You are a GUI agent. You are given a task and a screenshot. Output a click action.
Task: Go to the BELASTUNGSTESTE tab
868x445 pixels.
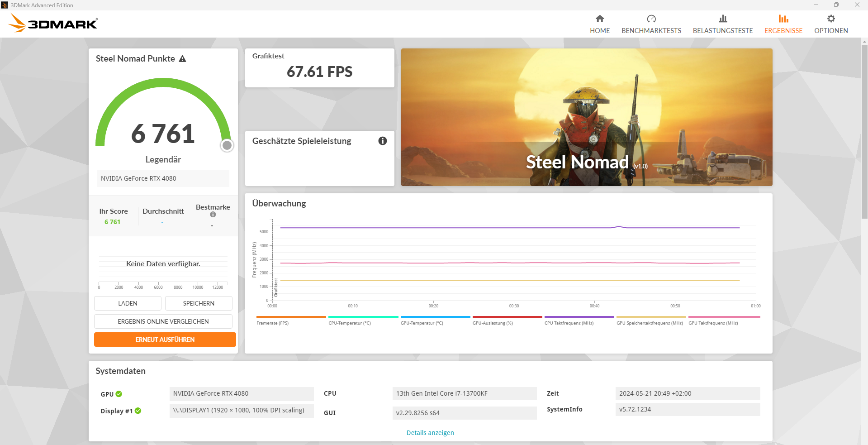[x=723, y=31]
